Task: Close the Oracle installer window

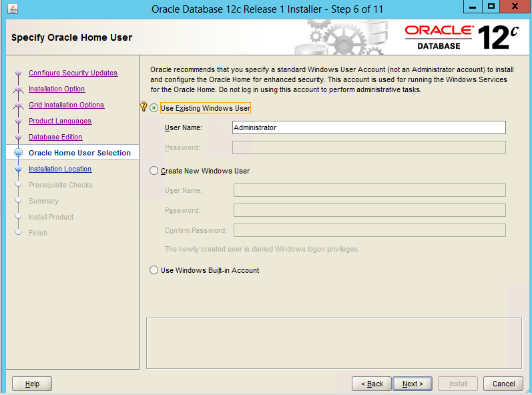Action: (515, 7)
